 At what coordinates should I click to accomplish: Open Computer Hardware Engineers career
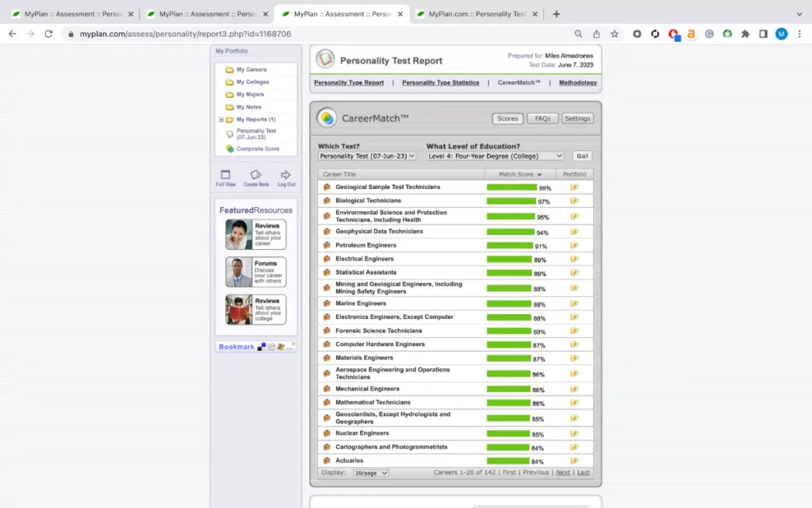coord(380,344)
